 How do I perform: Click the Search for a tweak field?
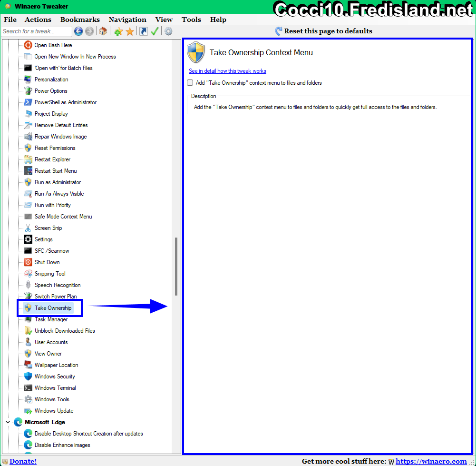click(37, 31)
